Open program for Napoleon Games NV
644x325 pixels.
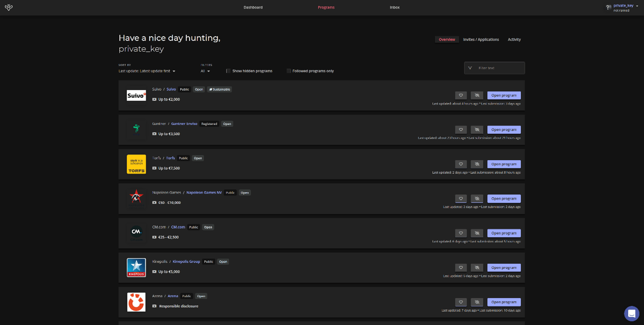click(x=504, y=199)
